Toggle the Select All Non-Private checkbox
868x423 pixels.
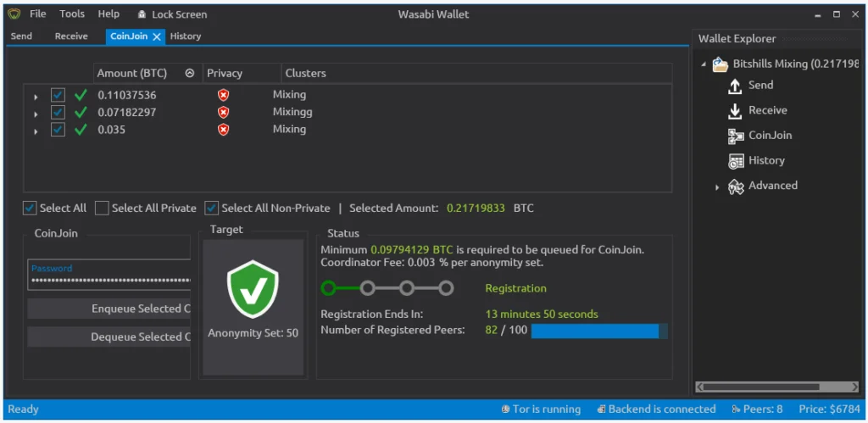point(211,209)
